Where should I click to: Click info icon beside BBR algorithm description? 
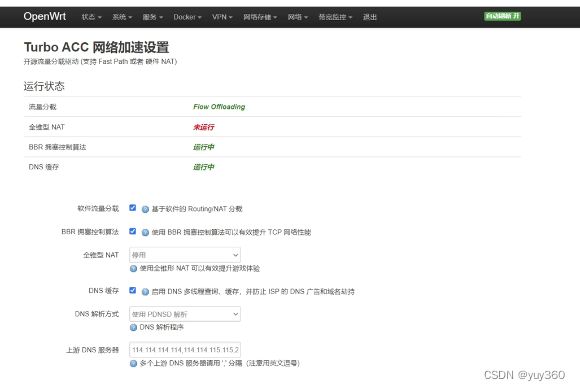point(145,233)
